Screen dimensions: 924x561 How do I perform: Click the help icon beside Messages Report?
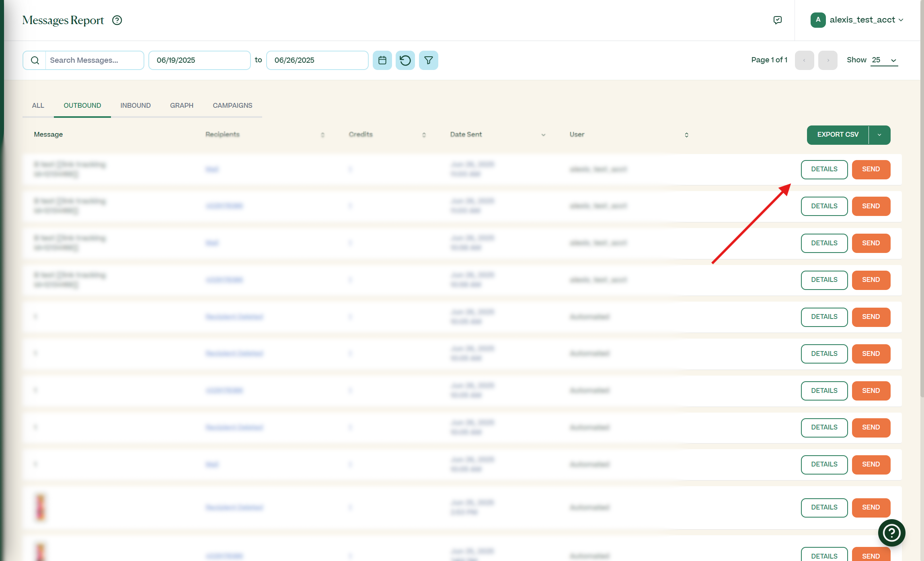click(117, 20)
